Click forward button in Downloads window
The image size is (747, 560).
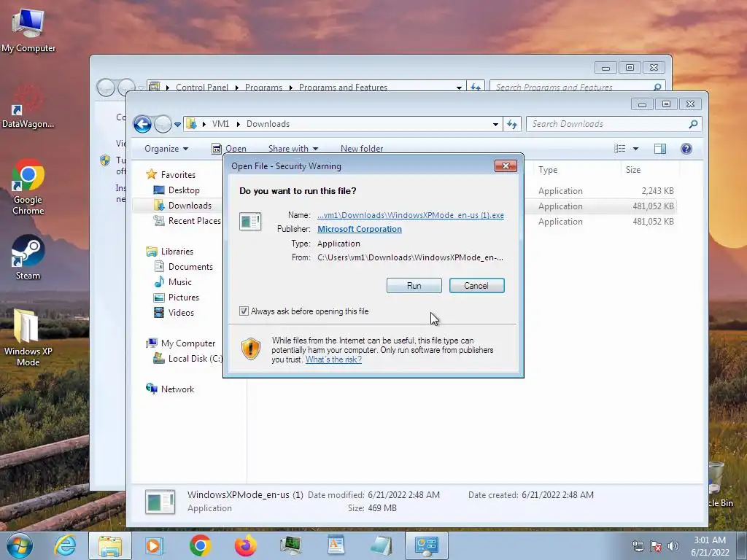pyautogui.click(x=163, y=124)
